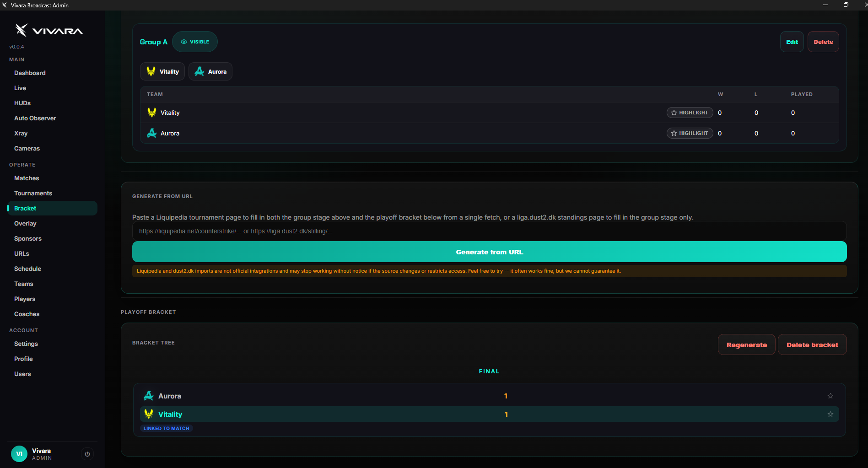Regenerate the playoff bracket

pyautogui.click(x=747, y=344)
